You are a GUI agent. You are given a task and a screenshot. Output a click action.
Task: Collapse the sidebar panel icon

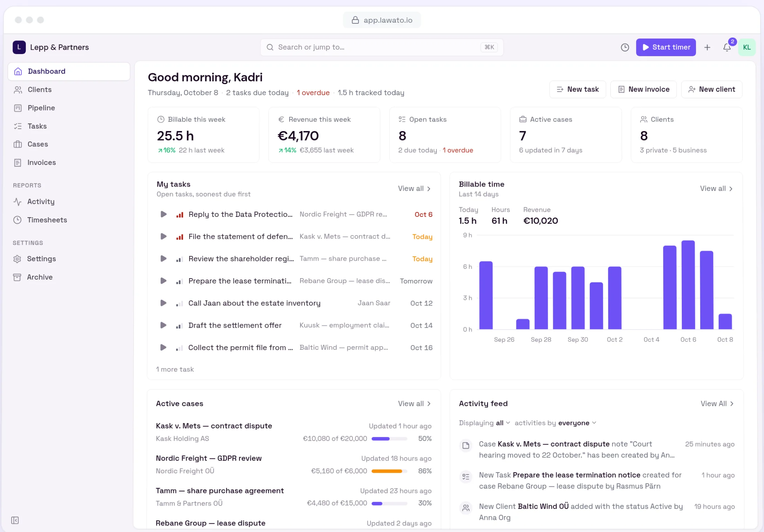point(15,520)
